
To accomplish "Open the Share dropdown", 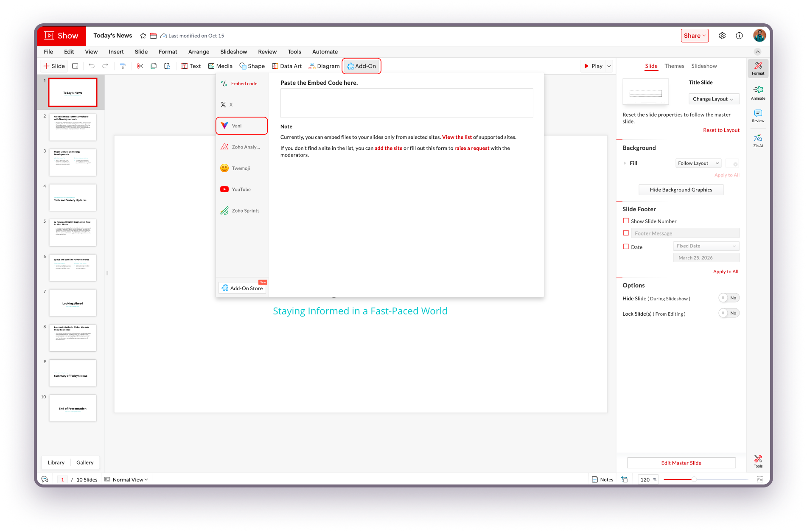I will tap(695, 36).
